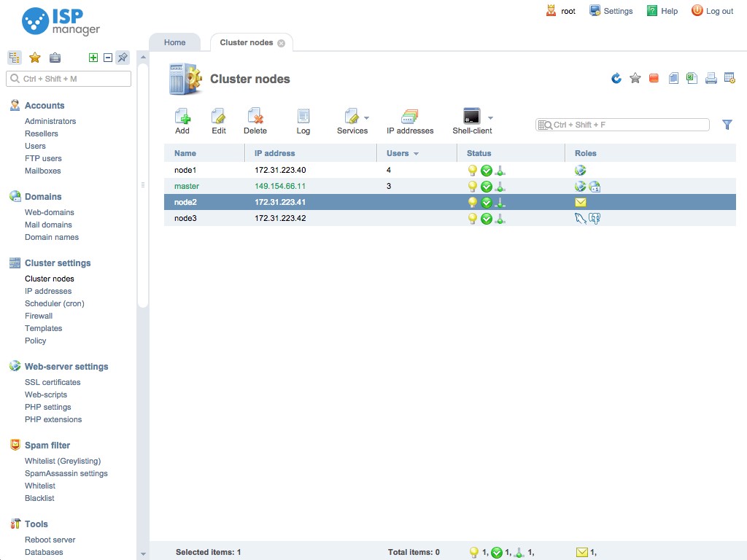Open the Firewall link in sidebar
The image size is (747, 560).
tap(39, 316)
